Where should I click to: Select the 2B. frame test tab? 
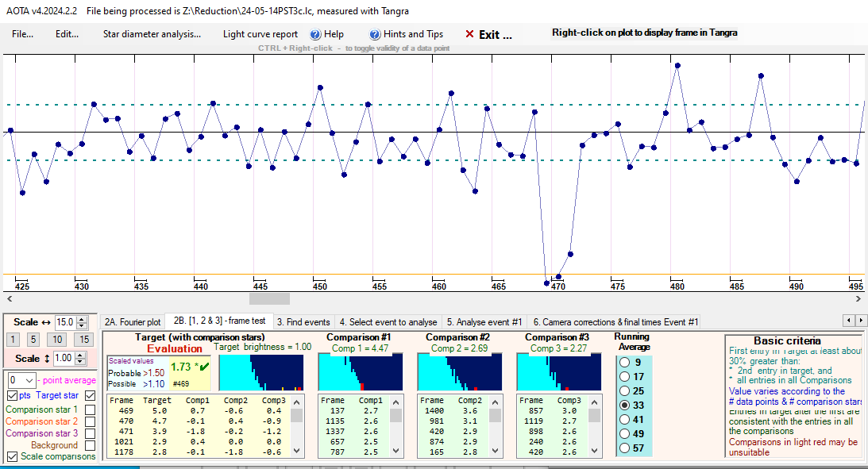click(x=220, y=321)
